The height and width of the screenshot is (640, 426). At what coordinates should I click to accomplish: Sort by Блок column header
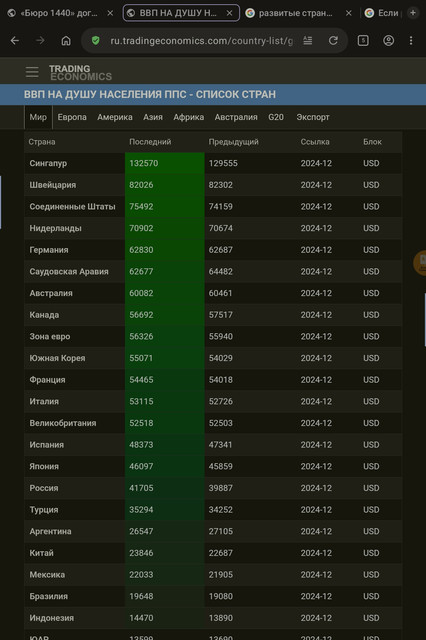[372, 142]
